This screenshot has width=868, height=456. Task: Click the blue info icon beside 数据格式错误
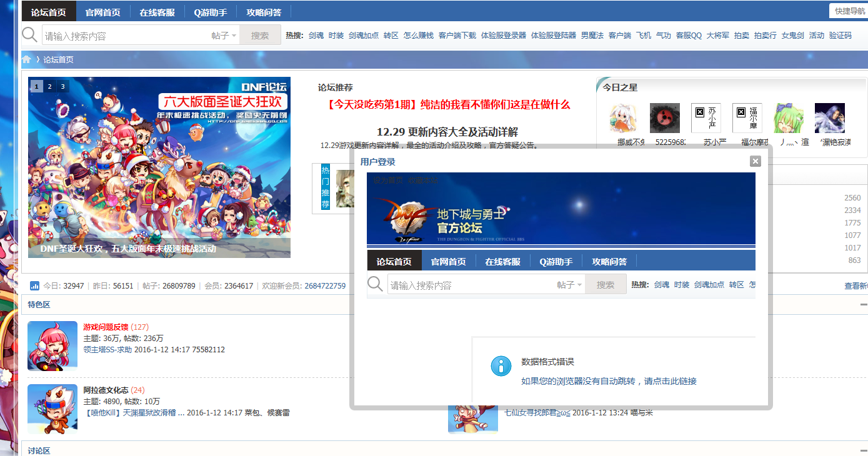501,366
